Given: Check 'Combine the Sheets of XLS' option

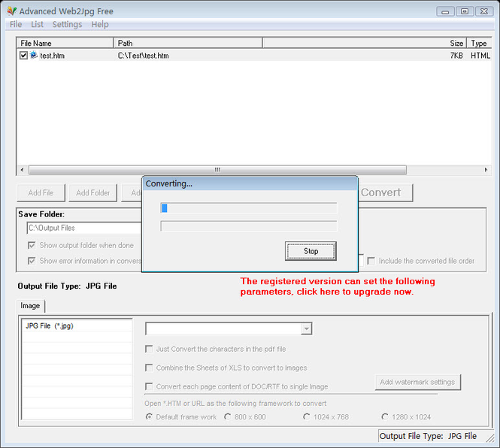Looking at the screenshot, I should pyautogui.click(x=149, y=368).
